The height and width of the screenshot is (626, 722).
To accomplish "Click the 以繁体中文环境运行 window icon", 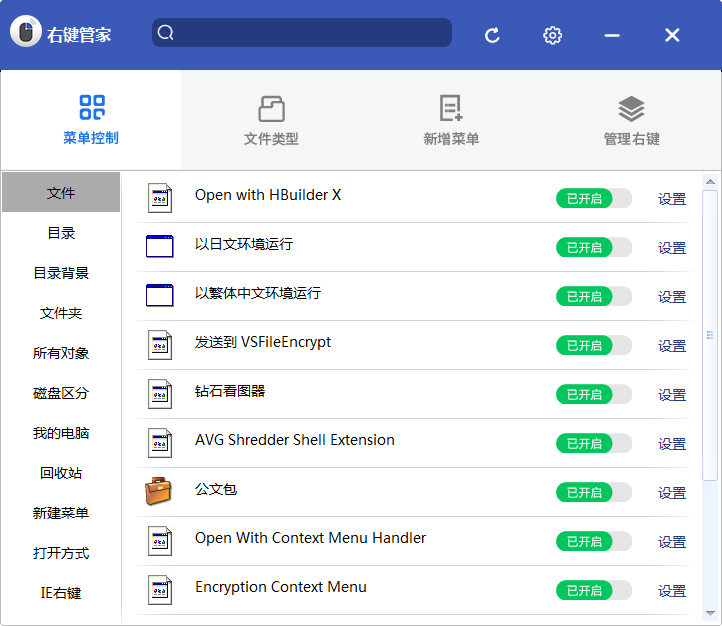I will pos(160,295).
